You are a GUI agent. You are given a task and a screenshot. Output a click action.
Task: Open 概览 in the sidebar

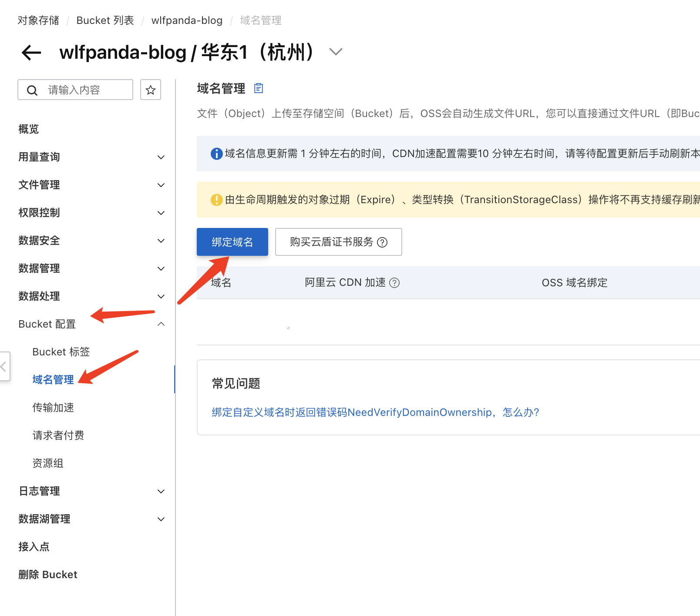pyautogui.click(x=29, y=129)
